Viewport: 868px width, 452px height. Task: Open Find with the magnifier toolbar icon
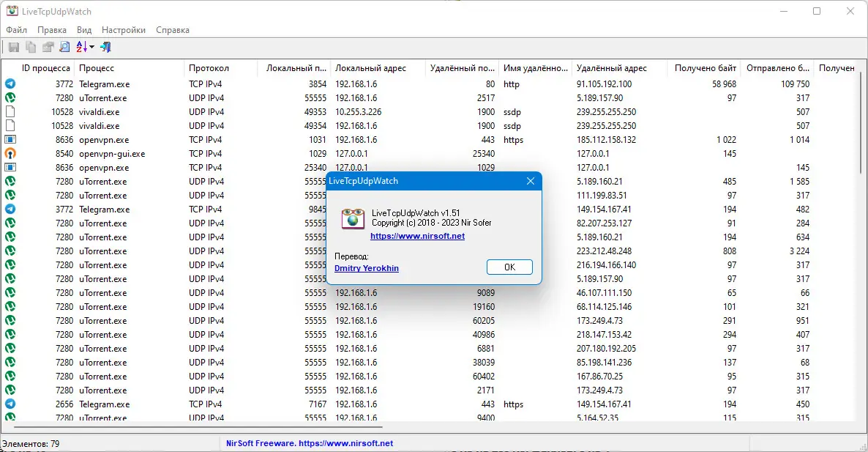click(64, 47)
